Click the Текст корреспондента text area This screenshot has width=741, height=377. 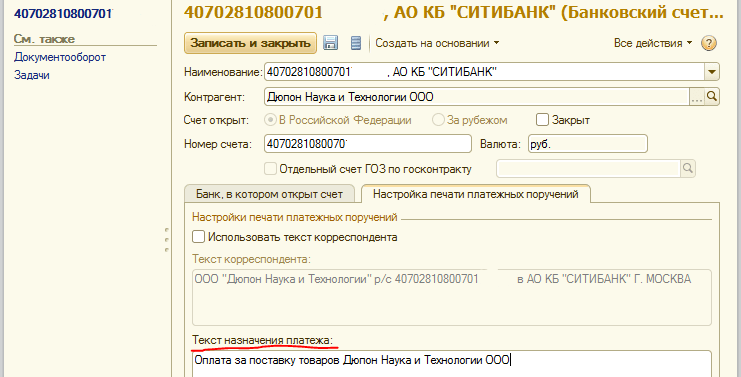[451, 297]
